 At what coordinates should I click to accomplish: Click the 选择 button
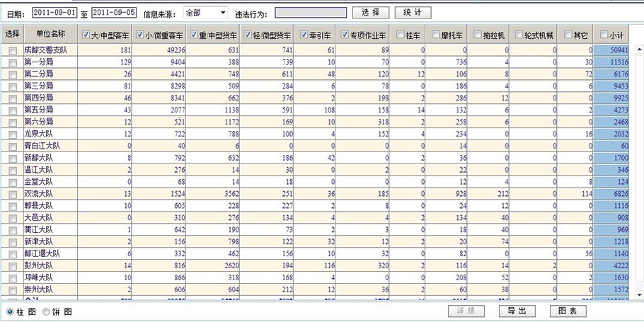click(370, 12)
